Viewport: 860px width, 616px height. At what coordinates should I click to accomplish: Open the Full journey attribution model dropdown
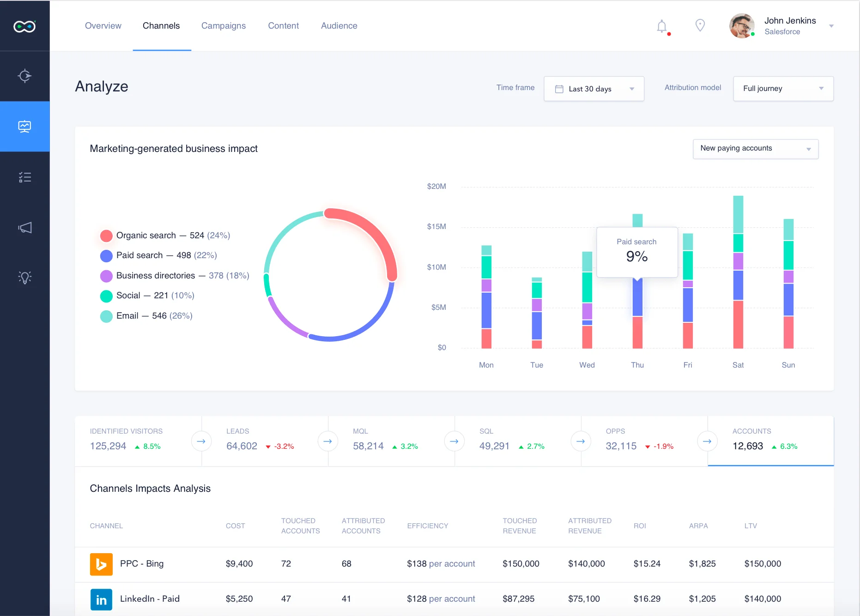tap(783, 89)
